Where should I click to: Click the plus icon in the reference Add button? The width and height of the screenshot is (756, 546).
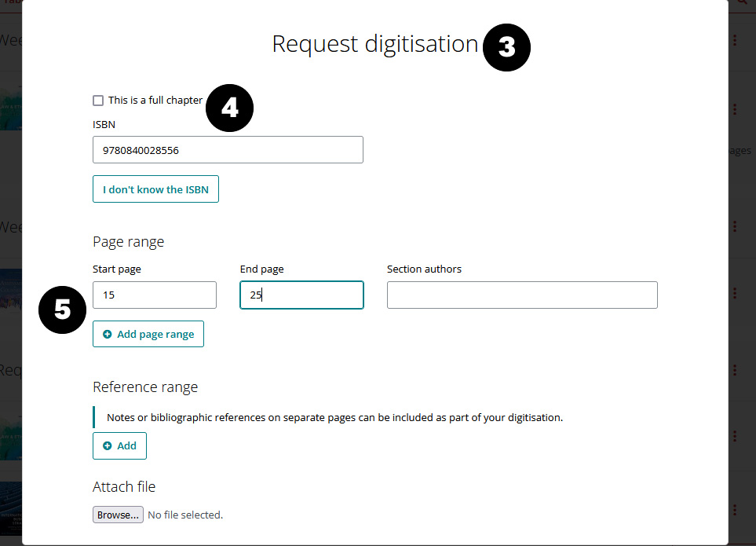click(x=108, y=445)
